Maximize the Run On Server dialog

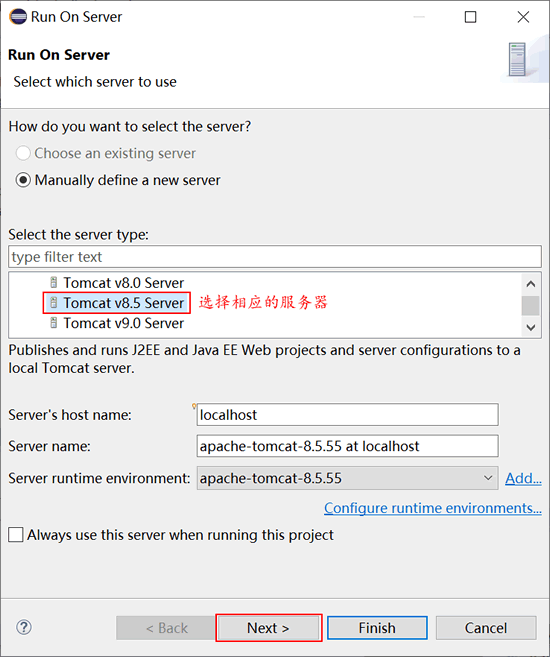(x=470, y=17)
